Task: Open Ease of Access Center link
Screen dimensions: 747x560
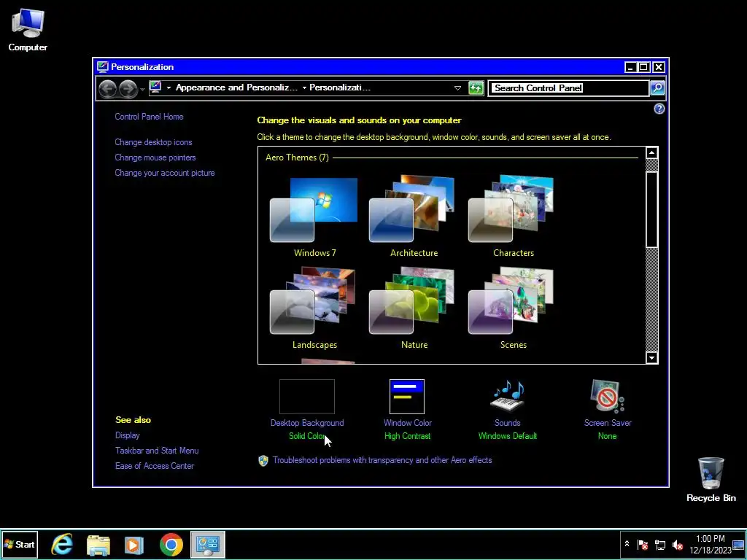Action: (x=155, y=466)
